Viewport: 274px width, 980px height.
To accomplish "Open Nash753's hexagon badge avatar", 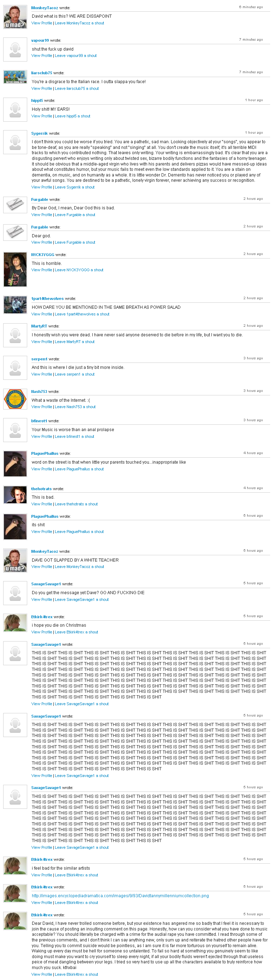I will click(15, 399).
